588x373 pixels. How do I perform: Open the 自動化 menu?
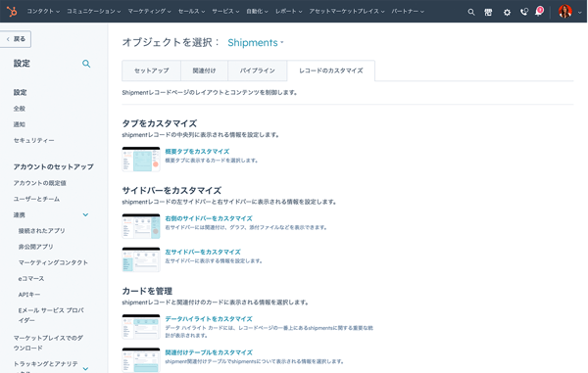(257, 11)
